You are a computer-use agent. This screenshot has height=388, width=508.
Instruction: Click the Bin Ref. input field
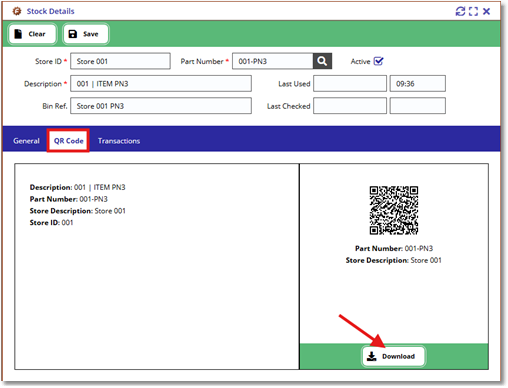pos(161,106)
